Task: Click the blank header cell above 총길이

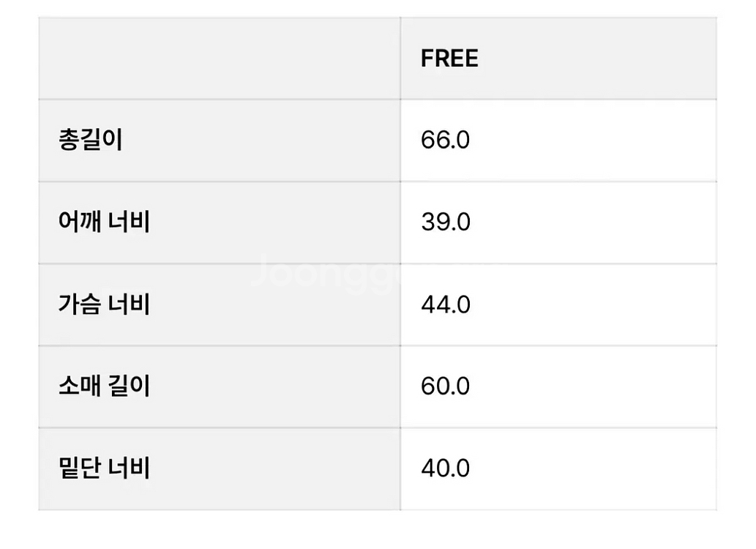Action: (219, 59)
